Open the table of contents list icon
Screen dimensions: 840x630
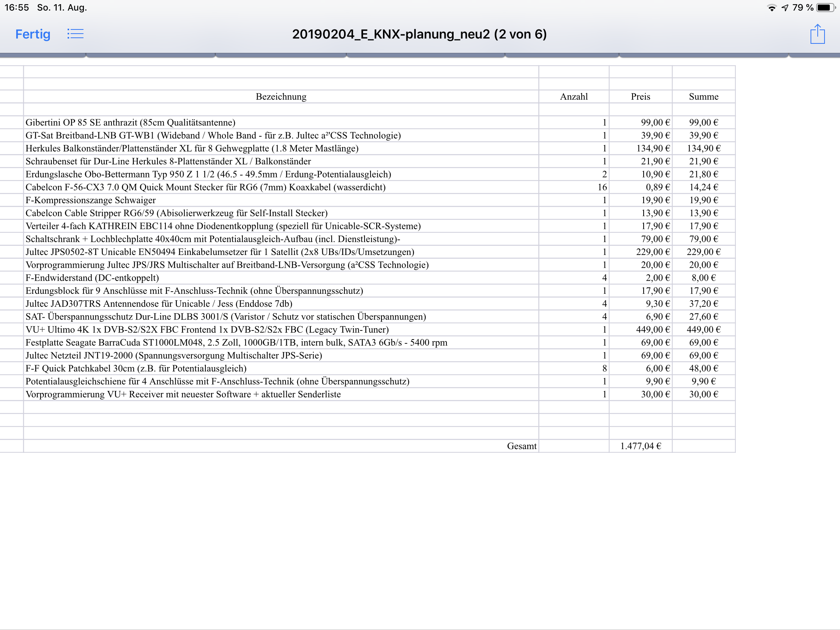coord(75,34)
